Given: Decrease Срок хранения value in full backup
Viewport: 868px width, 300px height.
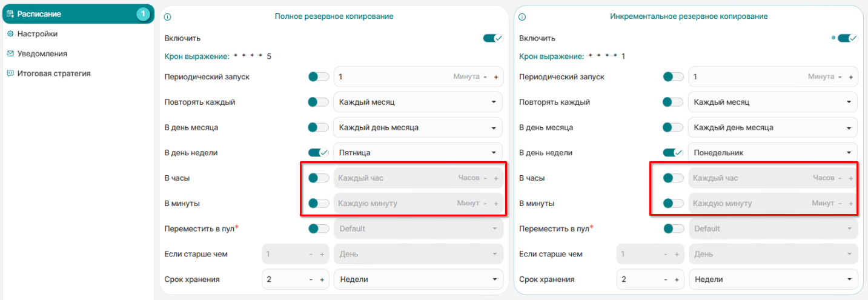Looking at the screenshot, I should click(x=311, y=279).
